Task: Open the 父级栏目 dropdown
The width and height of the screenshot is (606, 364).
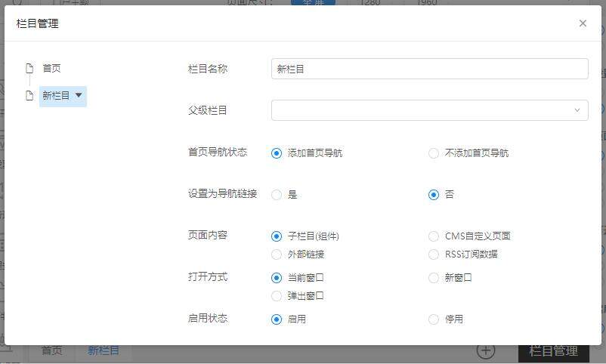Action: pos(429,110)
